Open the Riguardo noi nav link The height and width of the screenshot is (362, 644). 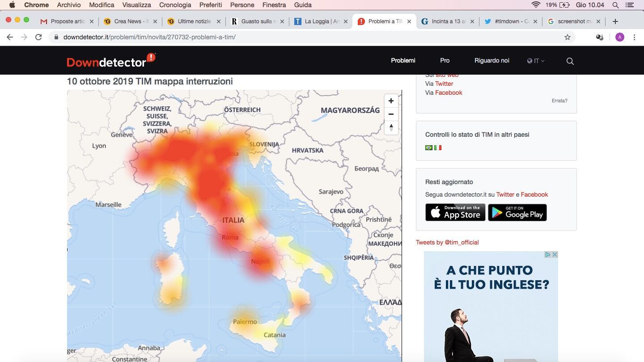[x=492, y=60]
